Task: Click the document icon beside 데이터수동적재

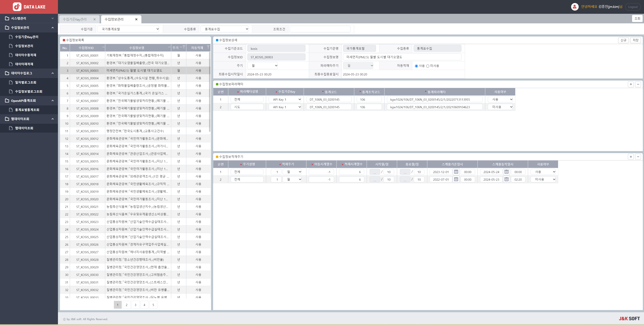Action: 11,55
